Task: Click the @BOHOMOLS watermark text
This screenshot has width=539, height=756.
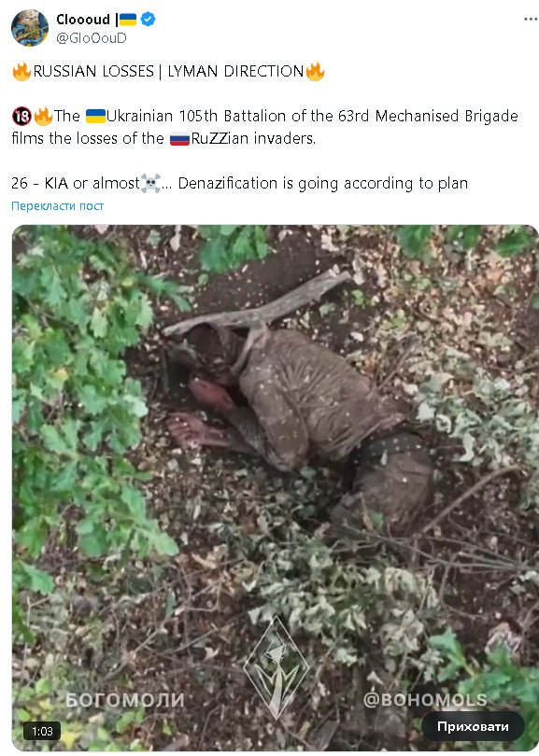Action: (425, 700)
